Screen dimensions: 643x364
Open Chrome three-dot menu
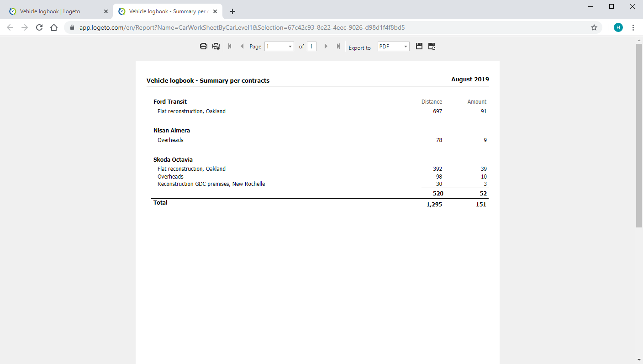(633, 27)
